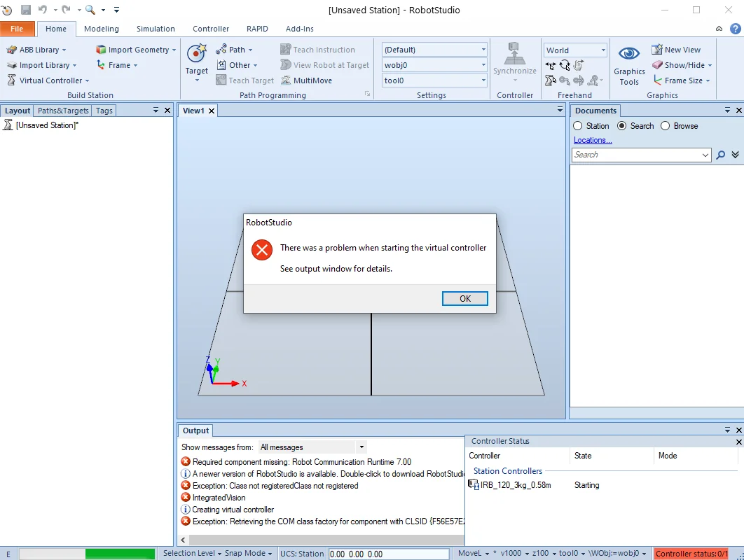Click the Search field in Documents panel

pos(642,155)
